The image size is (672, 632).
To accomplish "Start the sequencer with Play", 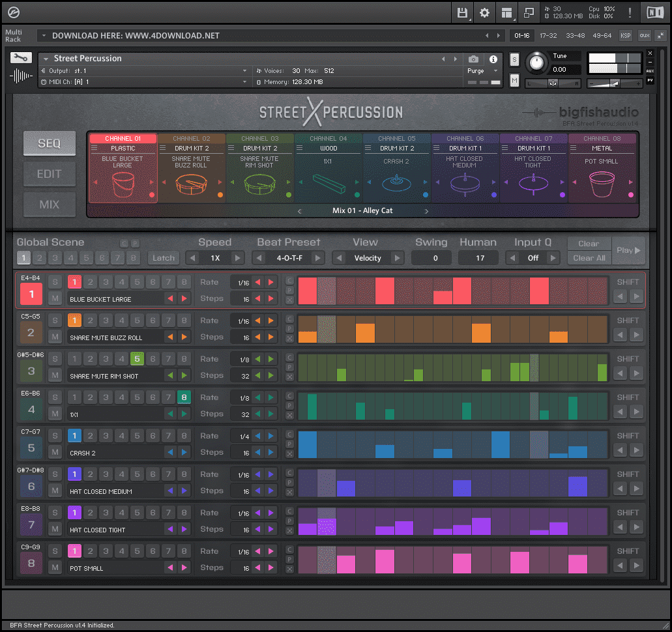I will [628, 251].
